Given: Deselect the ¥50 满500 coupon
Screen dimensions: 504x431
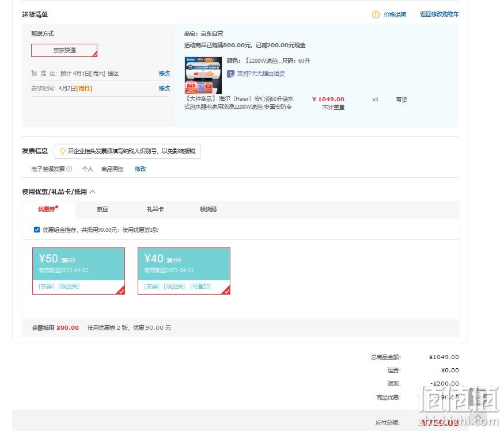Looking at the screenshot, I should (78, 270).
